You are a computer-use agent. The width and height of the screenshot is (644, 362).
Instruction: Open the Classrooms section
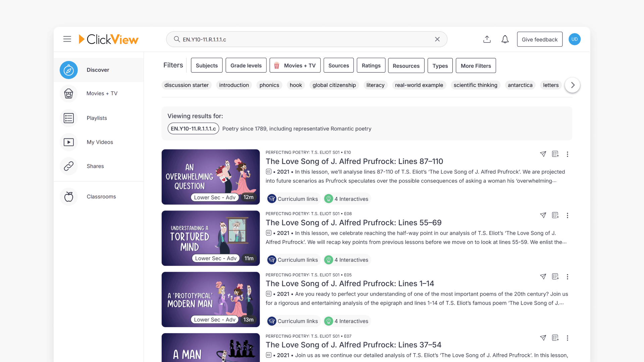(101, 196)
